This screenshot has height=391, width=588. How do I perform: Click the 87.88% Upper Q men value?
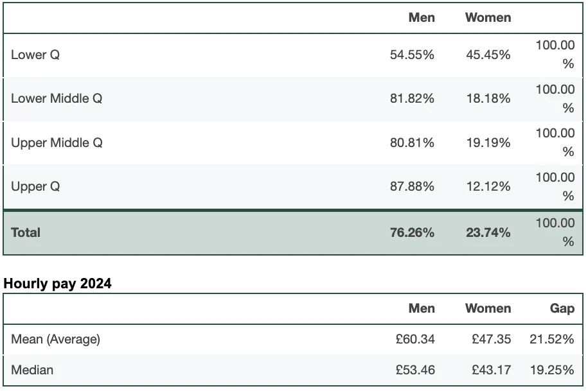pos(412,186)
